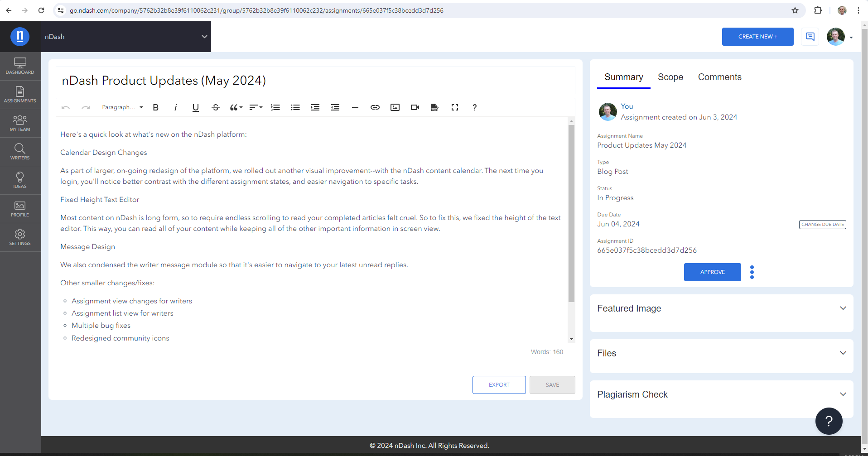Click the assignment title field
Image resolution: width=868 pixels, height=456 pixels.
point(315,81)
